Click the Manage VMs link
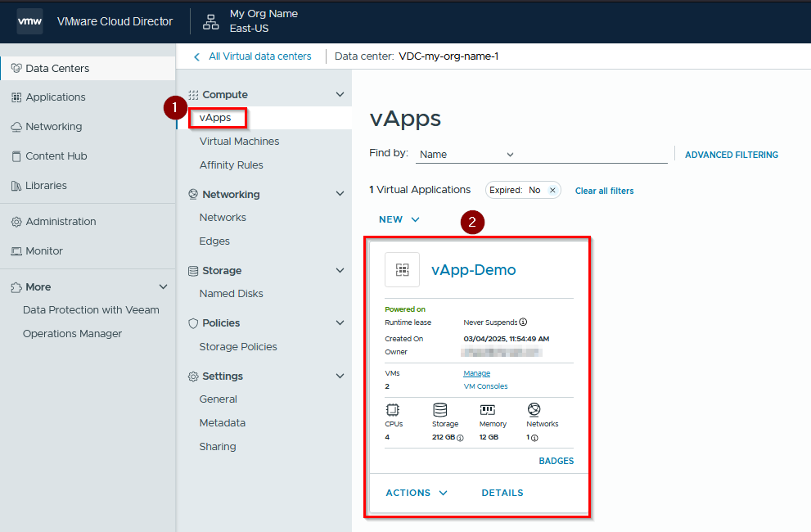Image resolution: width=811 pixels, height=532 pixels. [x=477, y=373]
